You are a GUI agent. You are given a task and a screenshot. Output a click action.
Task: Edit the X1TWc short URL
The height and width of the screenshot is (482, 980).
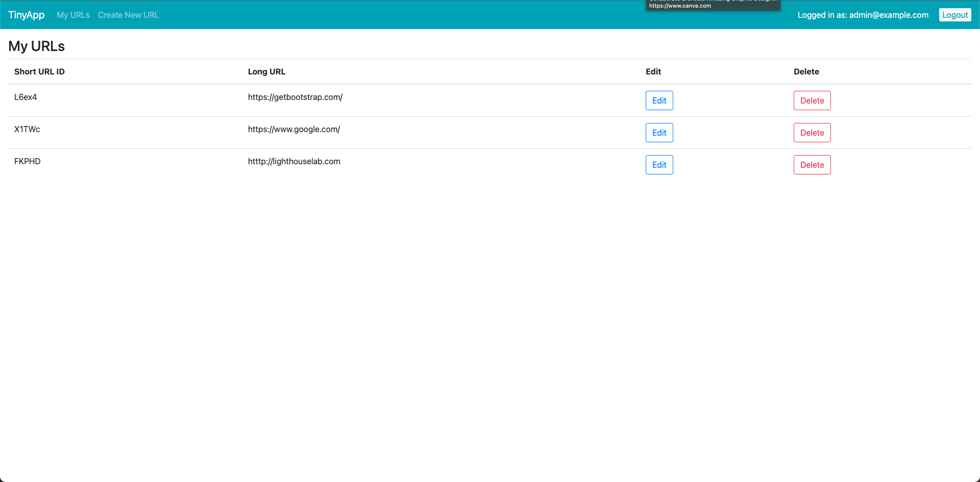[659, 133]
